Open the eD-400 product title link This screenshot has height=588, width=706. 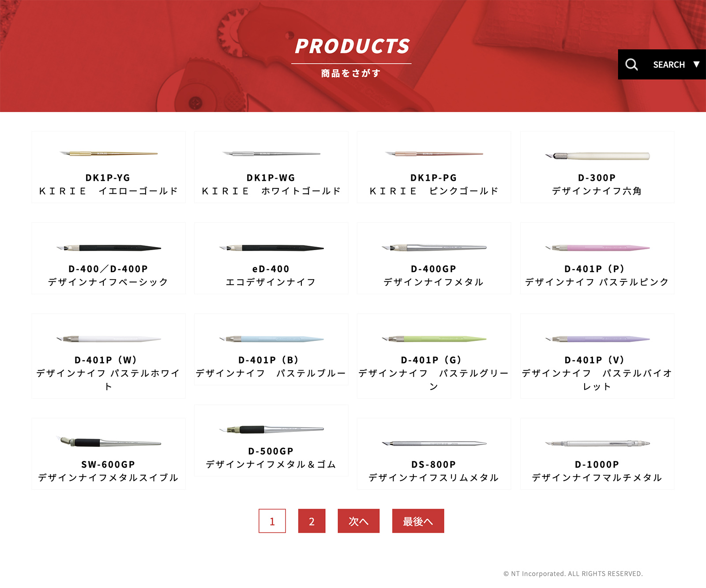pos(271,269)
